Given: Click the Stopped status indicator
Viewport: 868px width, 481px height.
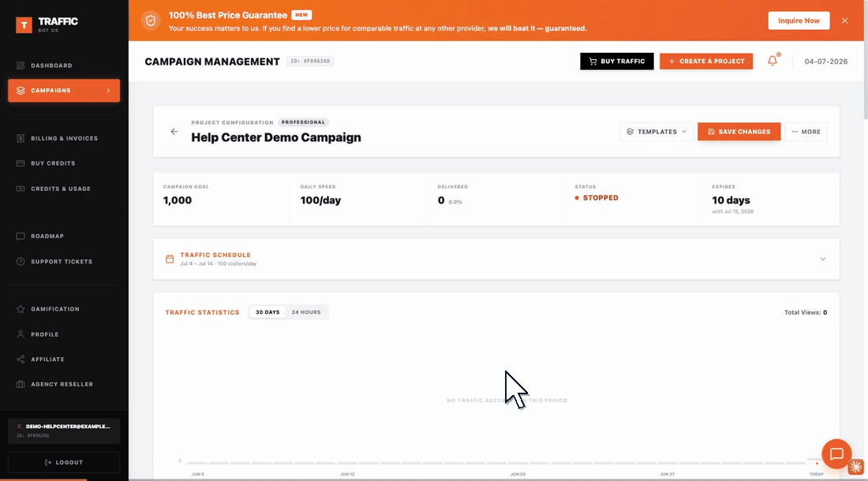Looking at the screenshot, I should (597, 198).
